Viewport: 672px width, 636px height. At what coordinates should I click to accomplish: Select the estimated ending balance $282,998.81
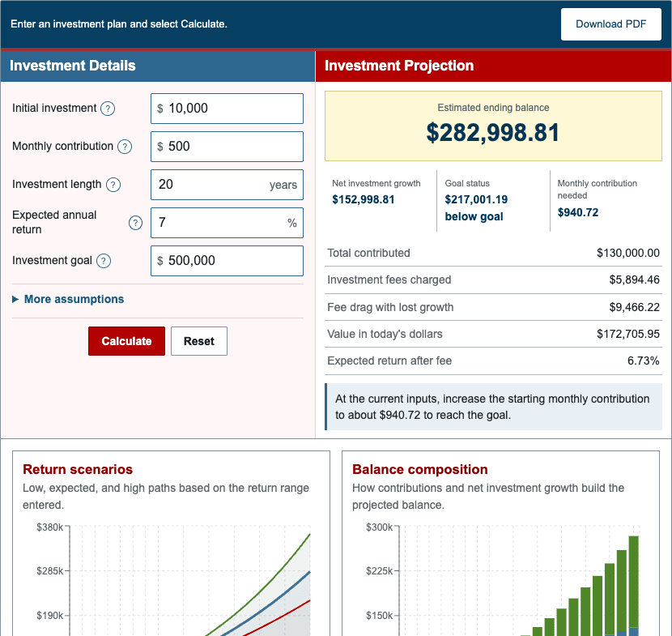[x=493, y=133]
